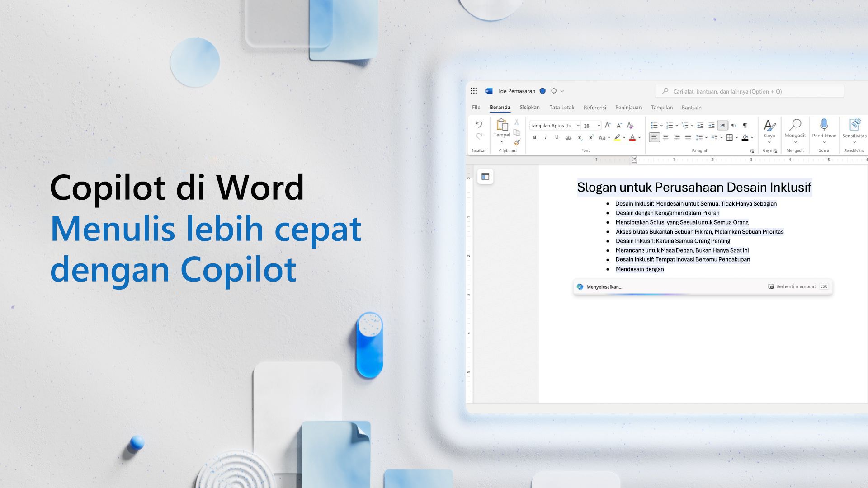Open the Tampilan tab
Viewport: 868px width, 488px height.
pyautogui.click(x=662, y=108)
